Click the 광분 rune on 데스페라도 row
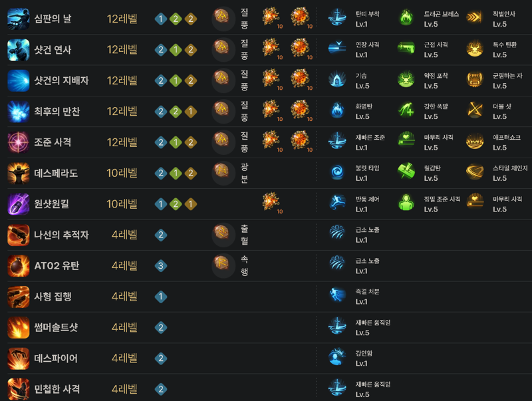 point(222,171)
